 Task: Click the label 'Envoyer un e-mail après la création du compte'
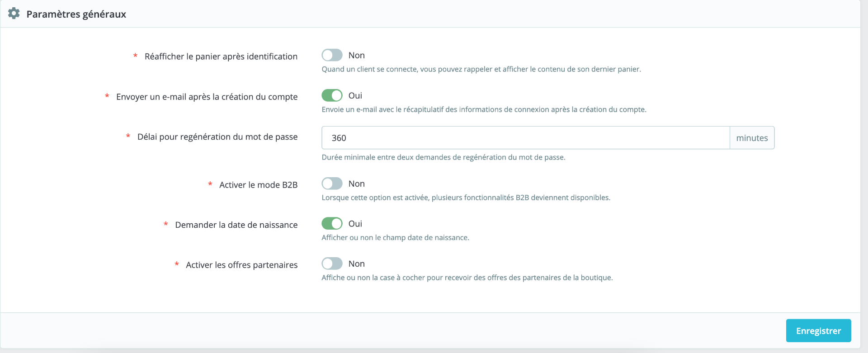pyautogui.click(x=207, y=97)
